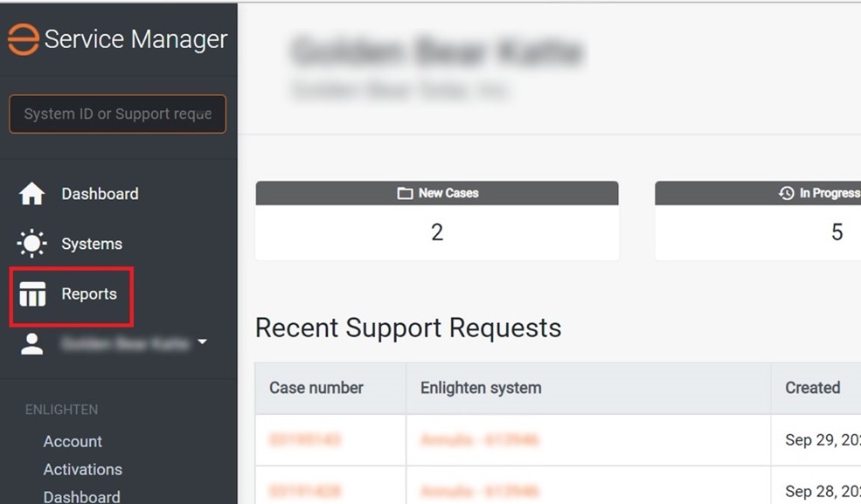Click the System ID search field
The width and height of the screenshot is (861, 504).
click(x=117, y=114)
